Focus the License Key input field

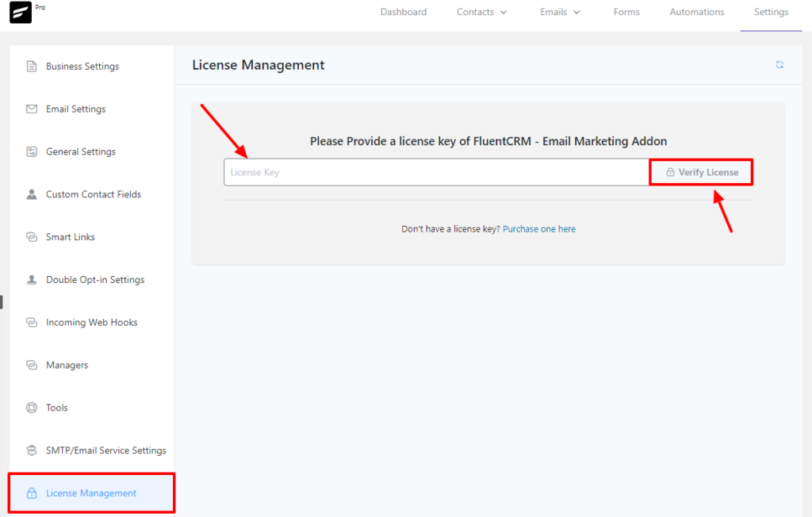click(437, 172)
